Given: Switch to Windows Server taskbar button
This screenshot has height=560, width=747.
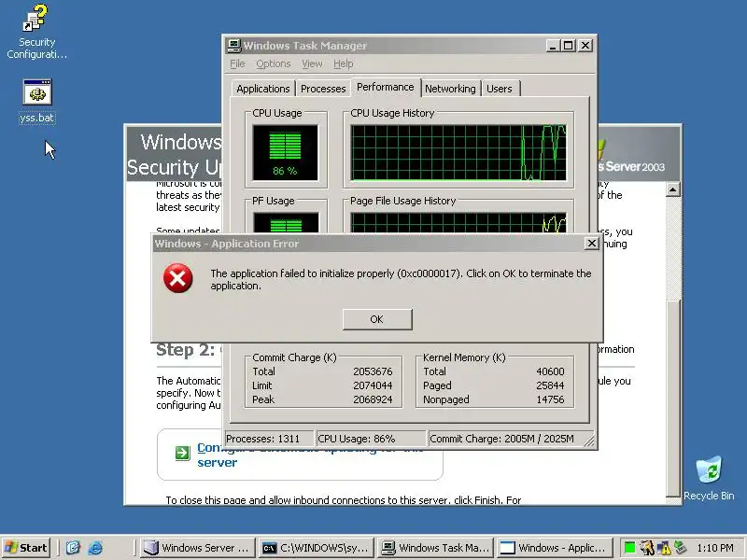Looking at the screenshot, I should coord(197,548).
